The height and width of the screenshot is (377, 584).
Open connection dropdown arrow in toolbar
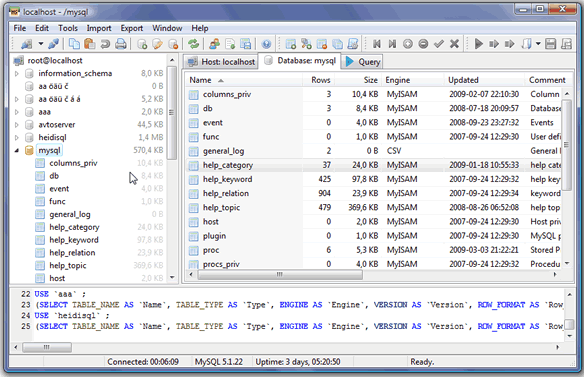tap(41, 44)
